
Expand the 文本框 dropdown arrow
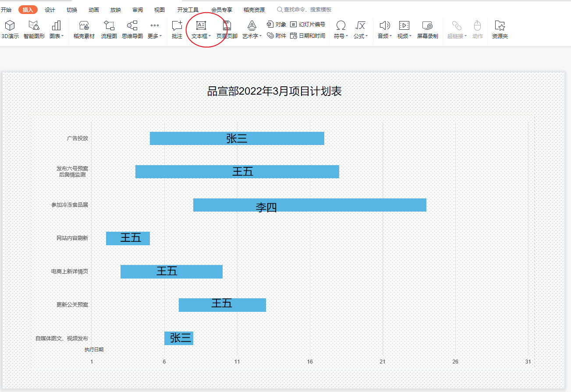(x=209, y=36)
